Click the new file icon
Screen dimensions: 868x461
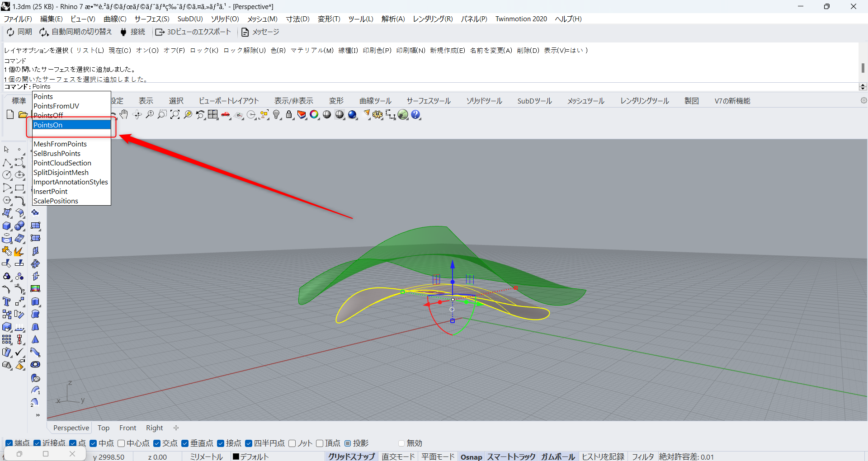click(x=9, y=114)
